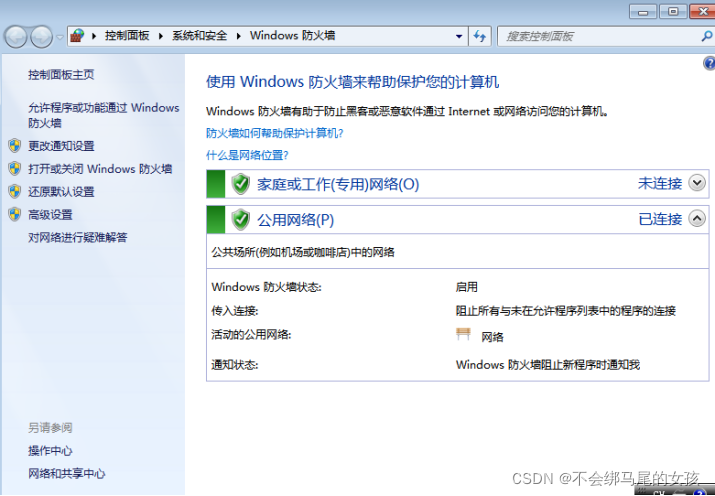
Task: Click 公用网络(P) section title
Action: pos(295,220)
